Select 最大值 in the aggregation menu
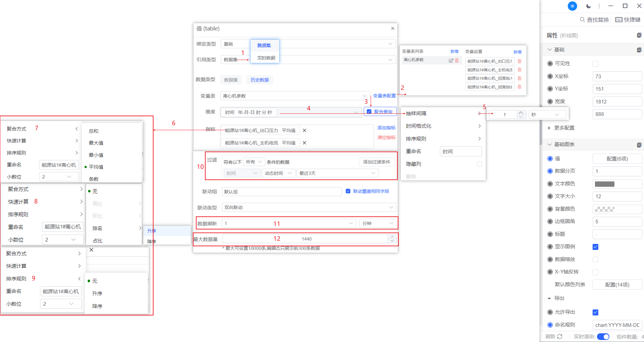644x342 pixels. click(x=96, y=143)
